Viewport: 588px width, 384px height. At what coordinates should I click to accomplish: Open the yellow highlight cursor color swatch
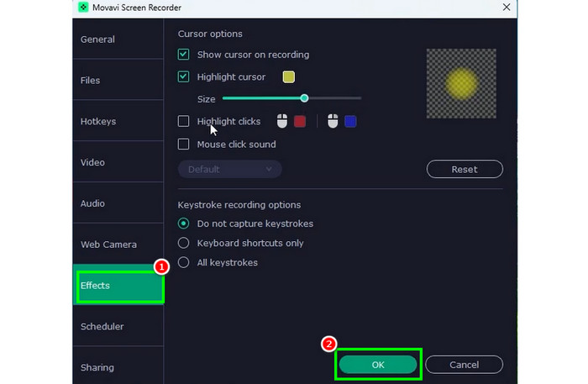point(288,76)
